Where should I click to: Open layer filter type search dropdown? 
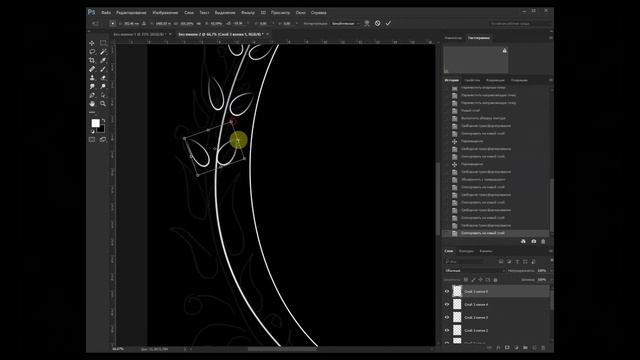tap(464, 261)
